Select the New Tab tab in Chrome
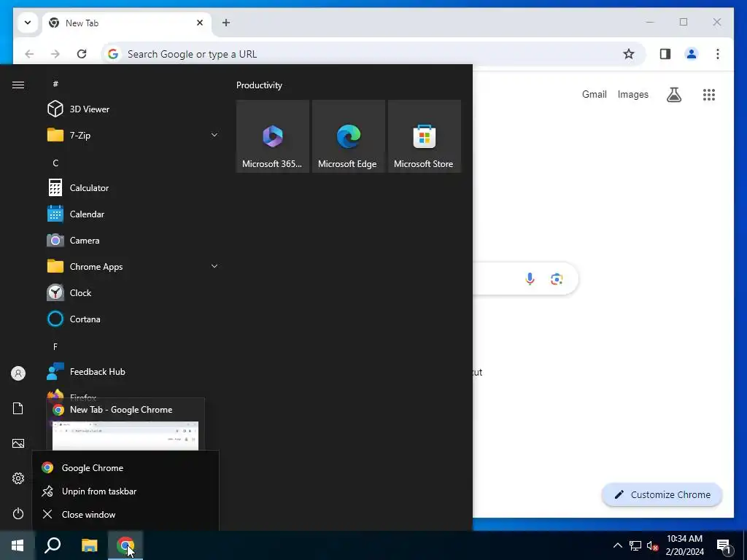 [127, 23]
